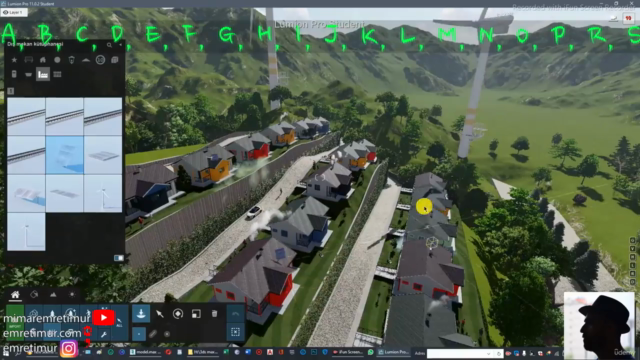Screen dimensions: 640x360
Task: Select the street lamp category icon
Action: click(x=71, y=60)
